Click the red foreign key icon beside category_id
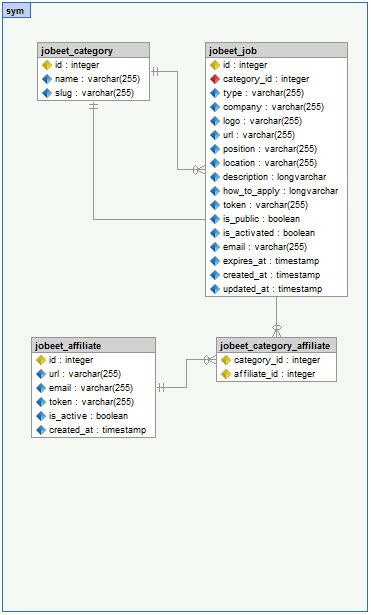The height and width of the screenshot is (615, 371). (215, 79)
